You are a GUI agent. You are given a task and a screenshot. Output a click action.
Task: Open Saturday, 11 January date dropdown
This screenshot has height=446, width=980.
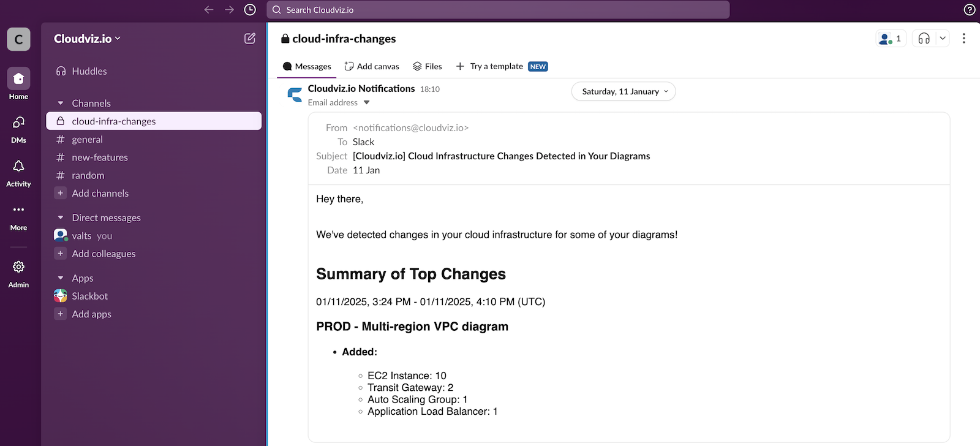[624, 91]
